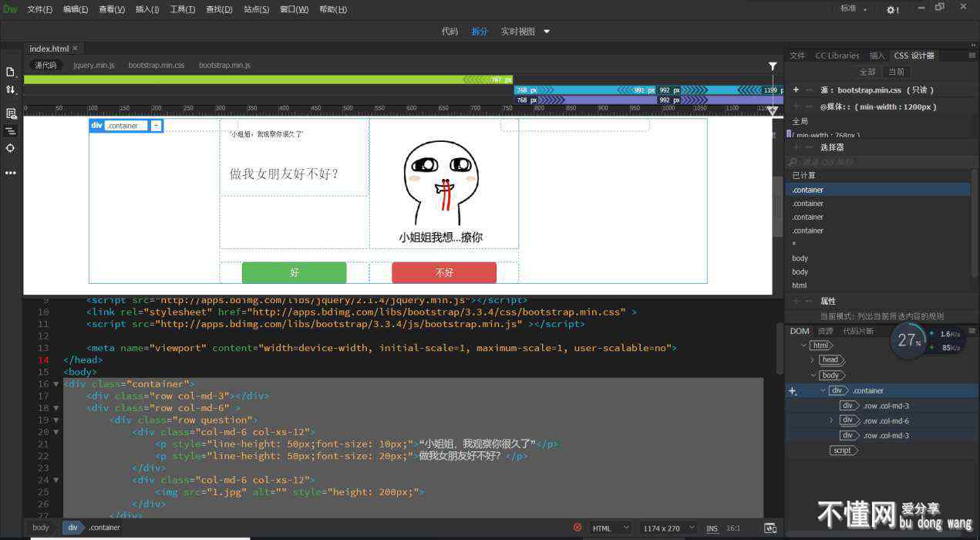Screen dimensions: 980x540
Task: Open the 帮助(H) menu
Action: coord(332,9)
